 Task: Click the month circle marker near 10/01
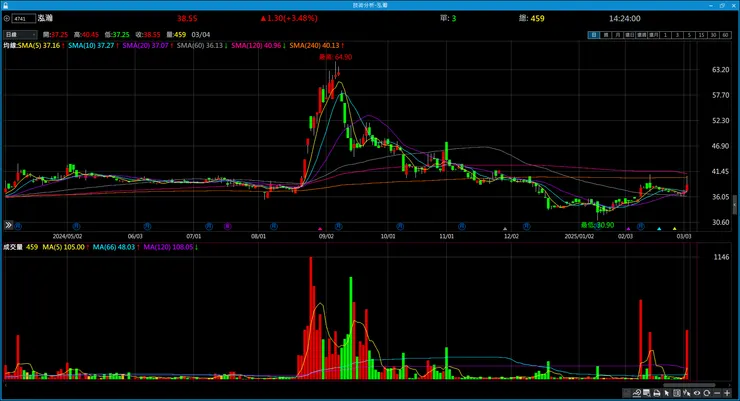click(400, 226)
